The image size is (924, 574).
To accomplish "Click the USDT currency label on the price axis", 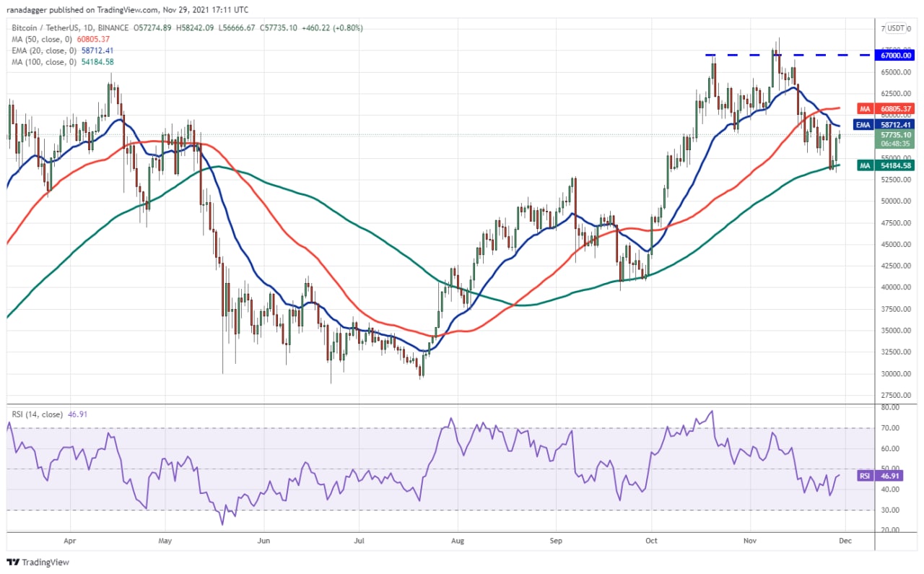I will [x=895, y=28].
